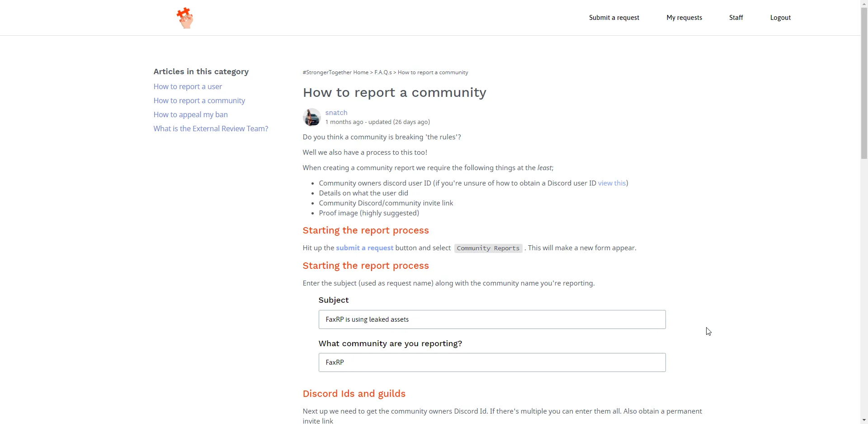Open the 'How to report a user' article
Image resolution: width=868 pixels, height=424 pixels.
coord(188,86)
